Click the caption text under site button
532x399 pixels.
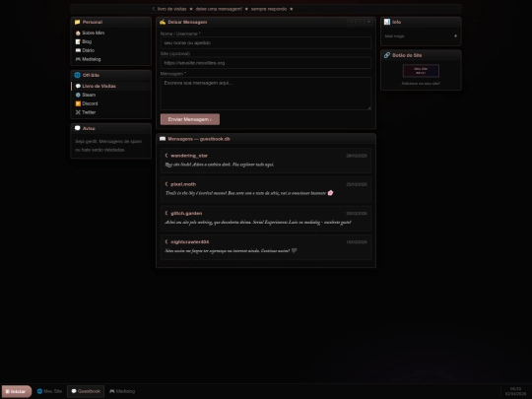click(421, 84)
